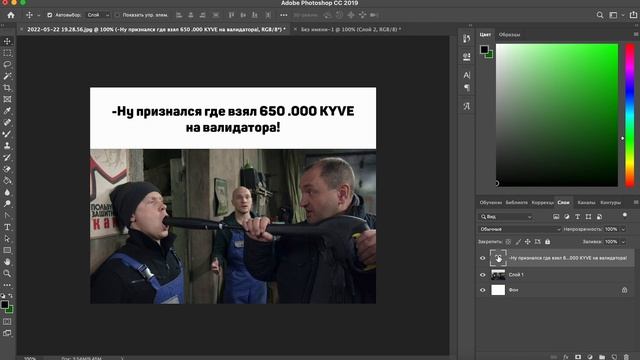This screenshot has width=640, height=360.
Task: Select the Blur tool
Action: (x=7, y=192)
